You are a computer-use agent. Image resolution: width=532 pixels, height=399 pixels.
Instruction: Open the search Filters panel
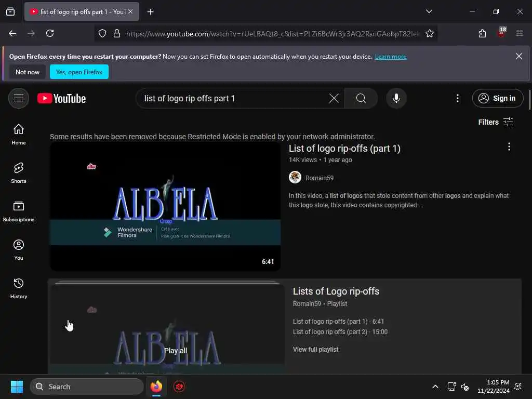click(495, 122)
